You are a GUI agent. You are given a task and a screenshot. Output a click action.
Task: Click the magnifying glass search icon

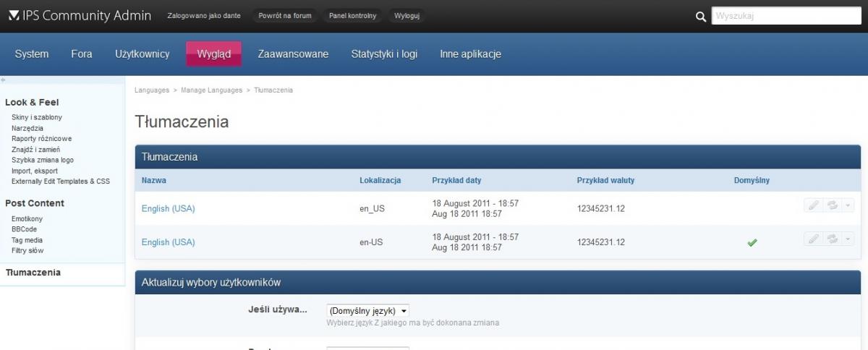pos(700,17)
